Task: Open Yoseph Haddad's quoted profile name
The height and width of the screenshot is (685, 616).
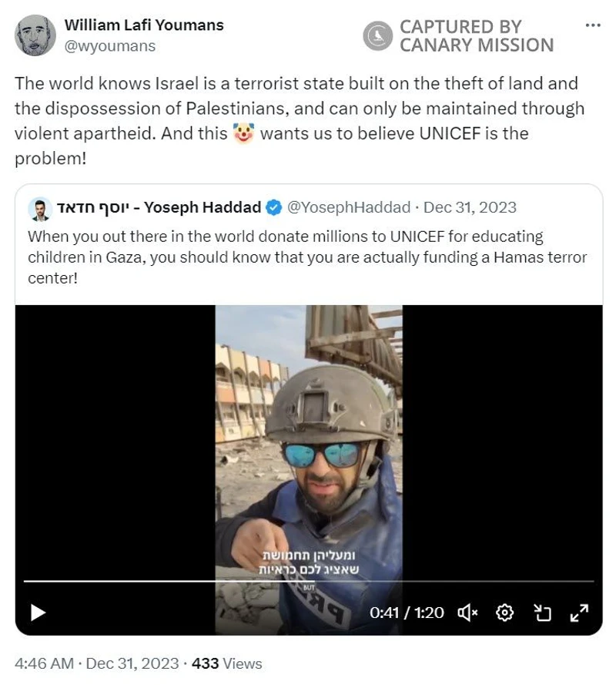Action: (x=159, y=207)
